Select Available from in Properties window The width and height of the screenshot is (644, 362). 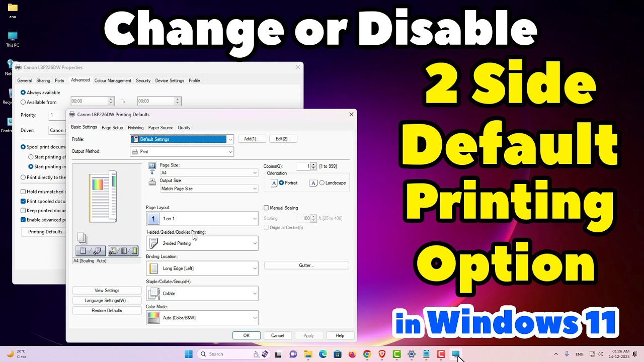[x=23, y=102]
